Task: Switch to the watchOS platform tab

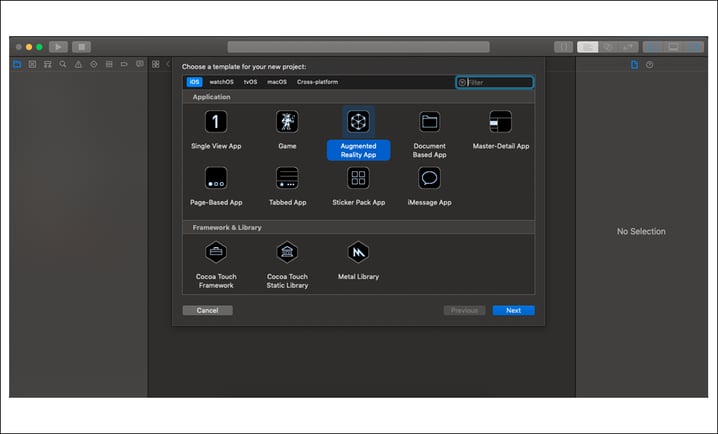Action: (222, 82)
